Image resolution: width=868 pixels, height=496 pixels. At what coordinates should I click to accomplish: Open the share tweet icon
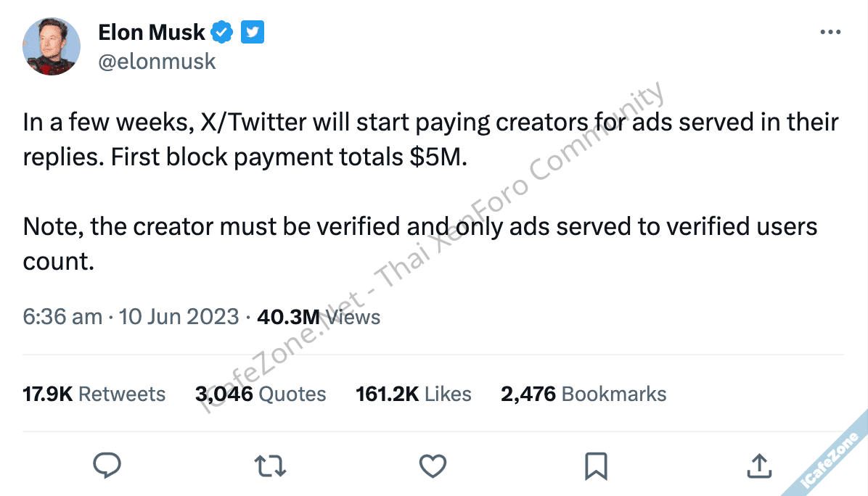coord(758,465)
